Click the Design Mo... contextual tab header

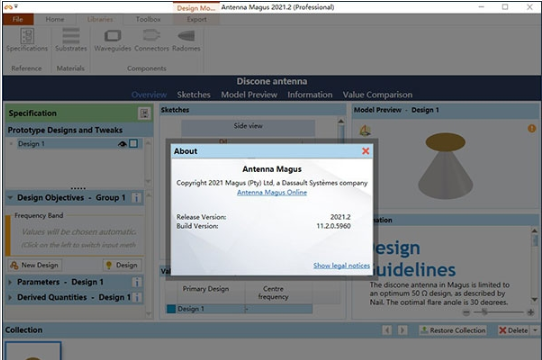click(196, 8)
